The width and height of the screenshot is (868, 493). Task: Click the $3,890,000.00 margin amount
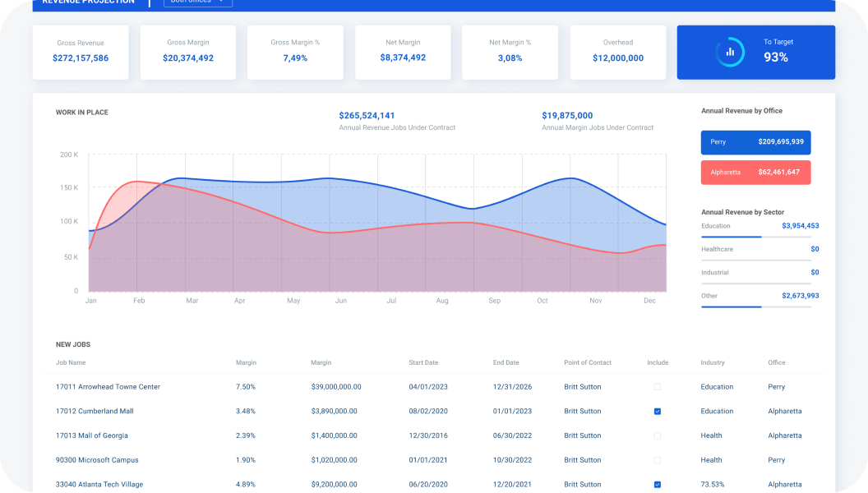click(x=334, y=411)
